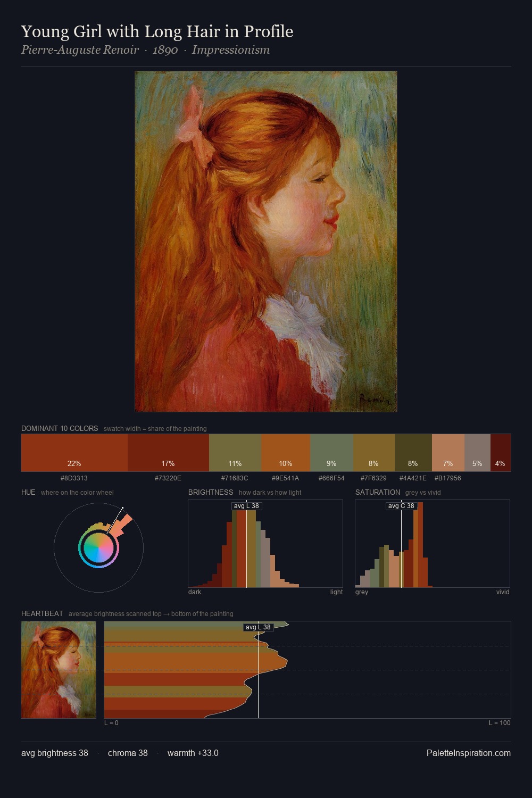This screenshot has height=798, width=532.
Task: Click the 'avg L 38' label in Brightness
Action: [x=246, y=506]
